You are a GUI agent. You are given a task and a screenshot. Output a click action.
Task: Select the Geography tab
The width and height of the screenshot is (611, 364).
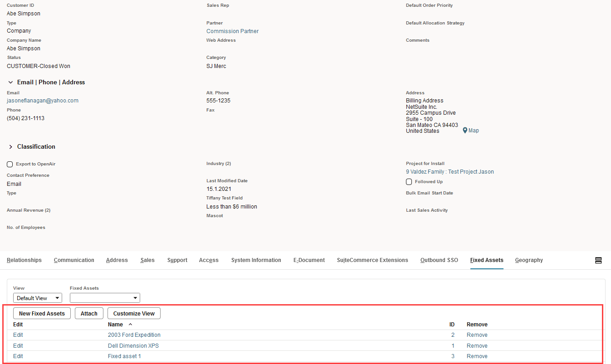click(x=529, y=260)
